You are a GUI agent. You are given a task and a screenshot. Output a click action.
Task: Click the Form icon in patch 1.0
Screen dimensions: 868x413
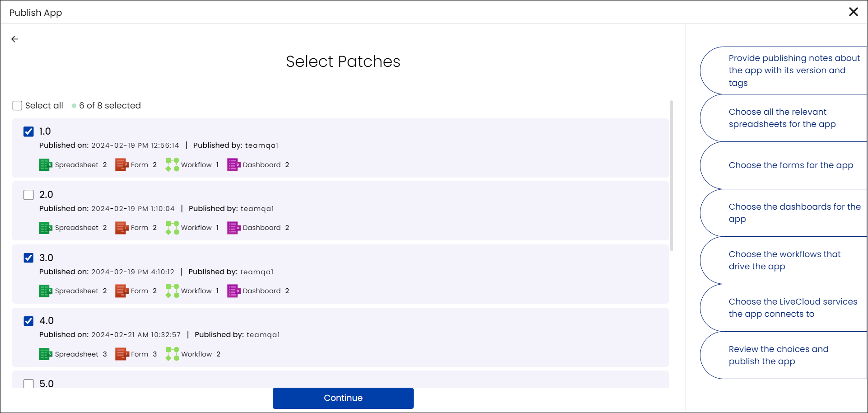[122, 165]
